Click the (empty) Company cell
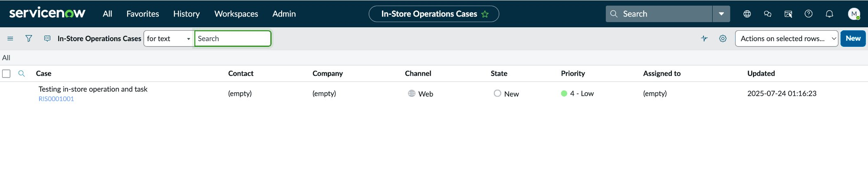This screenshot has width=868, height=185. (324, 94)
